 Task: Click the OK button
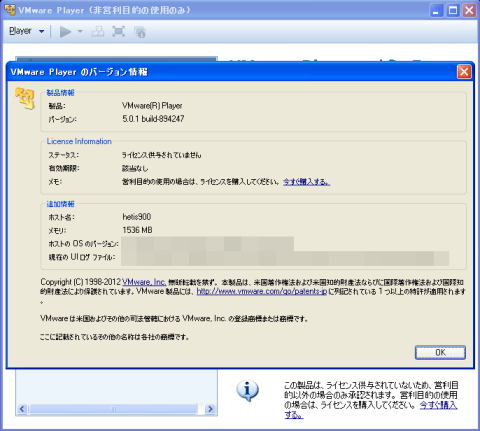[440, 352]
